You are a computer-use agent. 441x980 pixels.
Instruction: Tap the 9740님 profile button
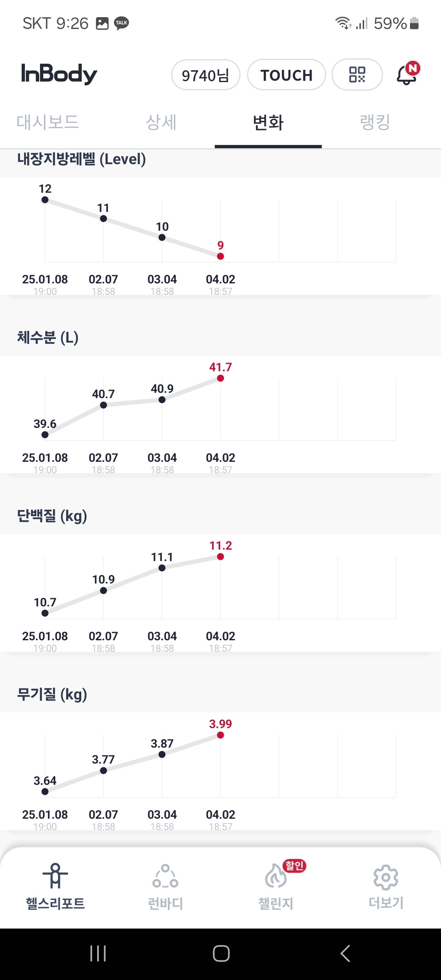click(x=206, y=75)
